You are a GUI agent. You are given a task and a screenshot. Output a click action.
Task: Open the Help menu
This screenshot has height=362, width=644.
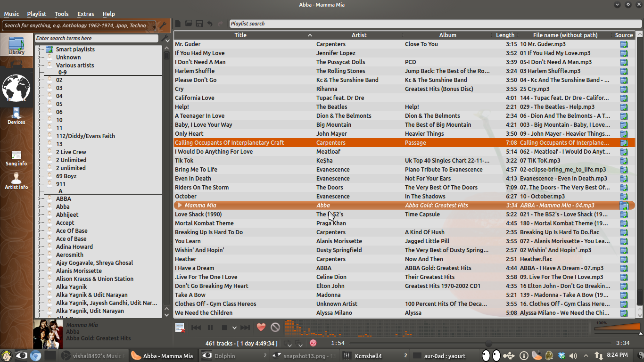(109, 14)
